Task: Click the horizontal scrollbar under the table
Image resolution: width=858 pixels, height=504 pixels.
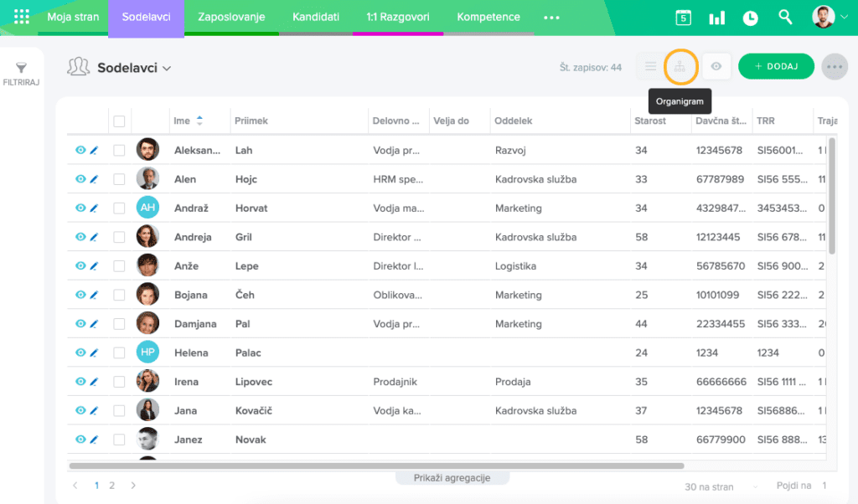Action: coord(377,465)
